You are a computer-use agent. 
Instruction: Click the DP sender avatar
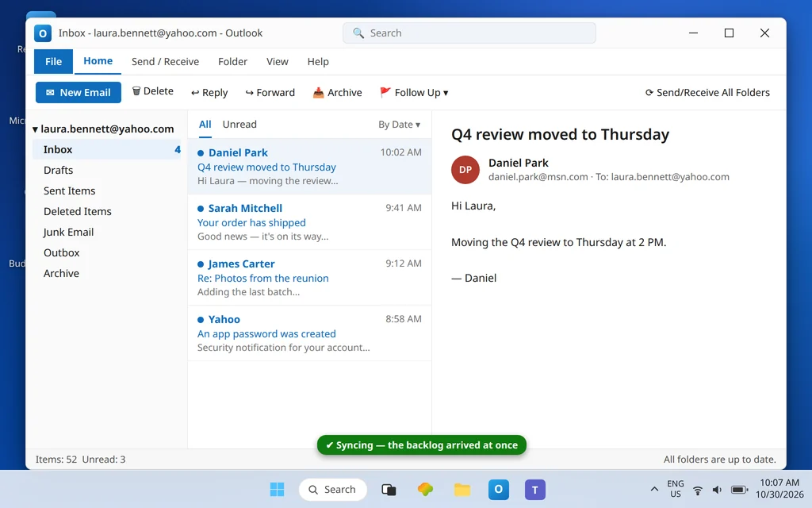click(x=465, y=170)
